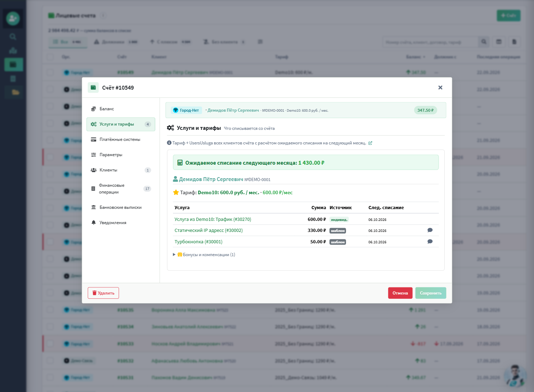Screen dimensions: 534x392
Task: Click comment icon on Турбокнопка row
Action: pos(430,242)
